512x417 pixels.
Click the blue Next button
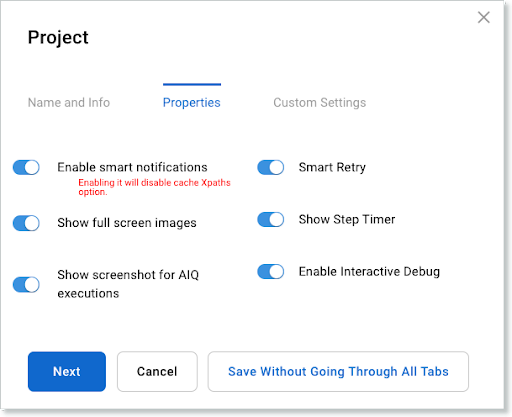click(x=67, y=371)
